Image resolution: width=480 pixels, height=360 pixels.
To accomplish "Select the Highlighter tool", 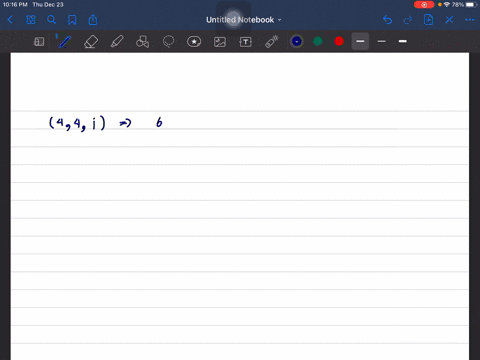I will (117, 42).
